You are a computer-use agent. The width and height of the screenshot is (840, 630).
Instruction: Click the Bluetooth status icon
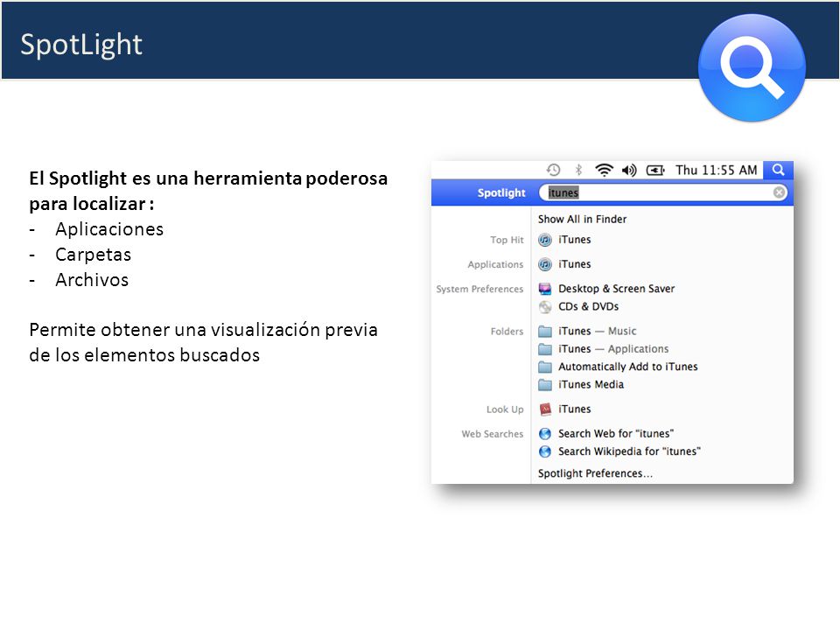[578, 170]
